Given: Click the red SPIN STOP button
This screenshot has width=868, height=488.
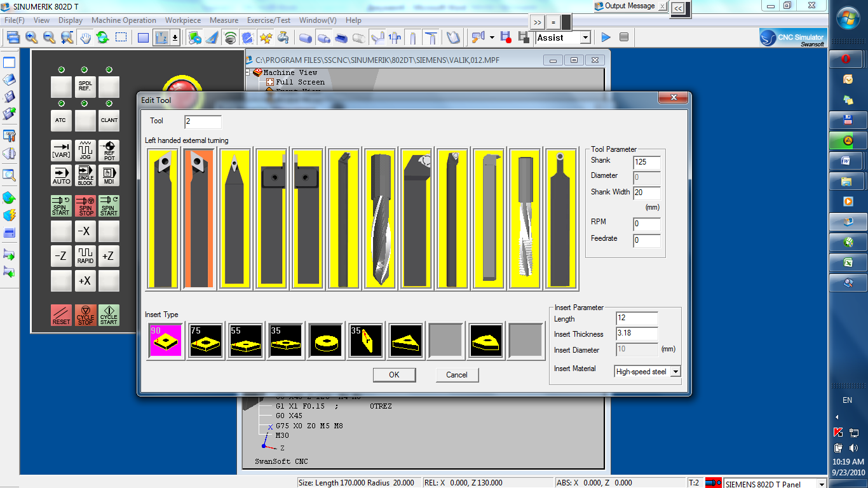Looking at the screenshot, I should pos(85,206).
